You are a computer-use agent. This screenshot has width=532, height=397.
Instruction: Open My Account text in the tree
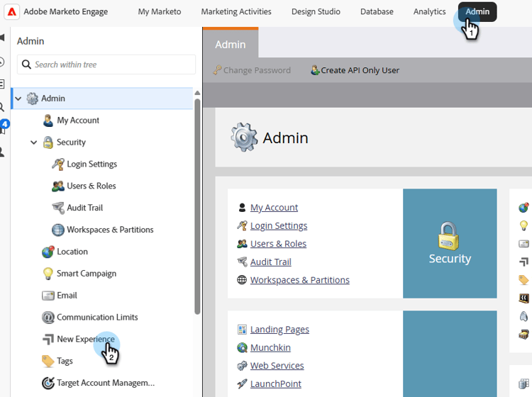point(78,121)
